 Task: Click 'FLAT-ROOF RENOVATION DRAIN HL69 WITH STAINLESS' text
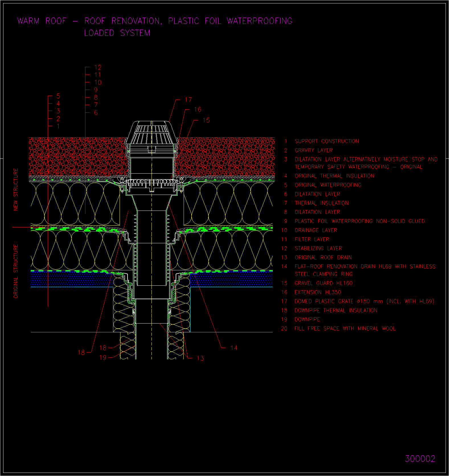point(365,267)
